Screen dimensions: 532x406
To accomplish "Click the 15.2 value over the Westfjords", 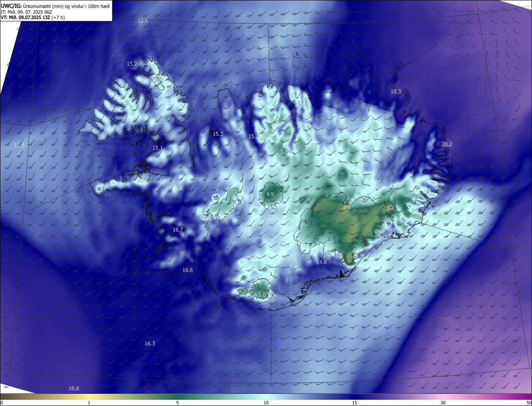I will (x=132, y=64).
